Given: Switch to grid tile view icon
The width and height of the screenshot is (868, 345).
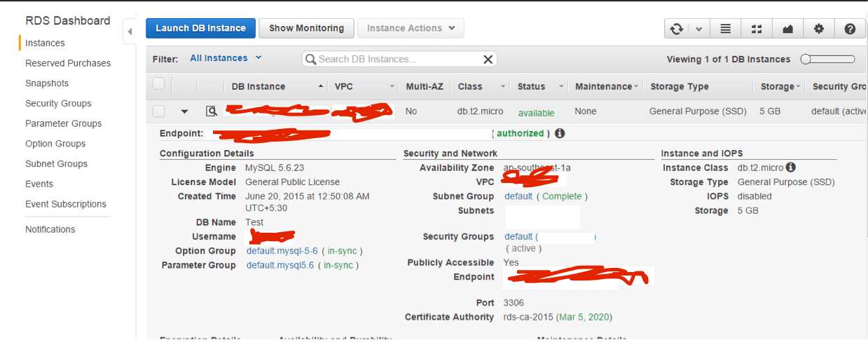Looking at the screenshot, I should pyautogui.click(x=757, y=29).
